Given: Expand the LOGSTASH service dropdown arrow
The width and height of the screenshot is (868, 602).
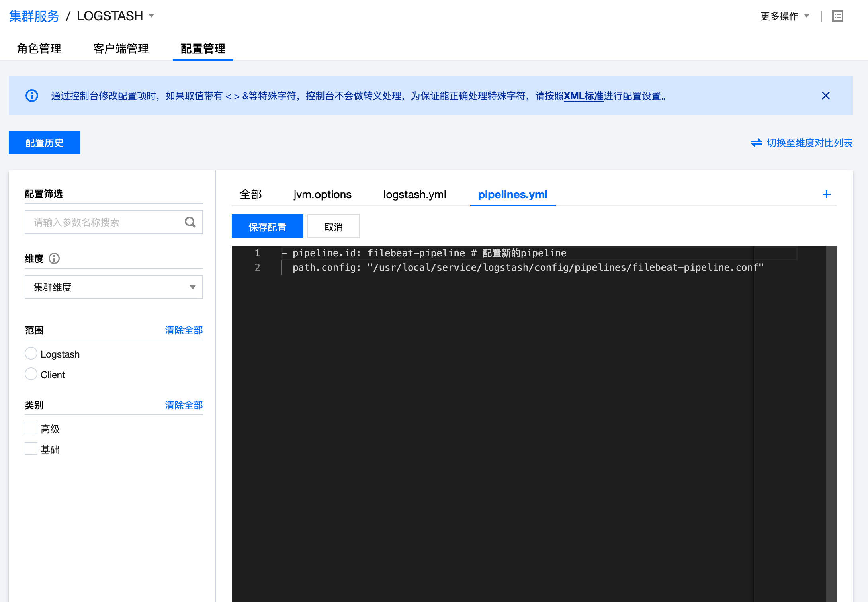Looking at the screenshot, I should (151, 16).
